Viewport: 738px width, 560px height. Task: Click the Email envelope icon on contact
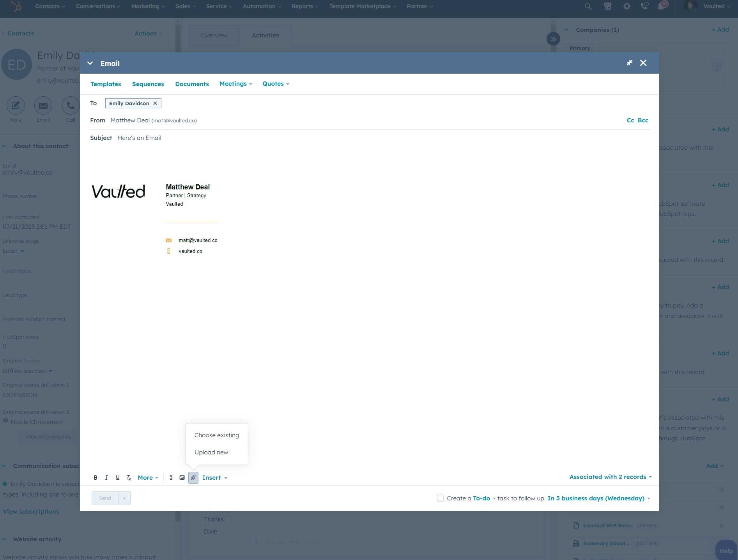tap(43, 106)
